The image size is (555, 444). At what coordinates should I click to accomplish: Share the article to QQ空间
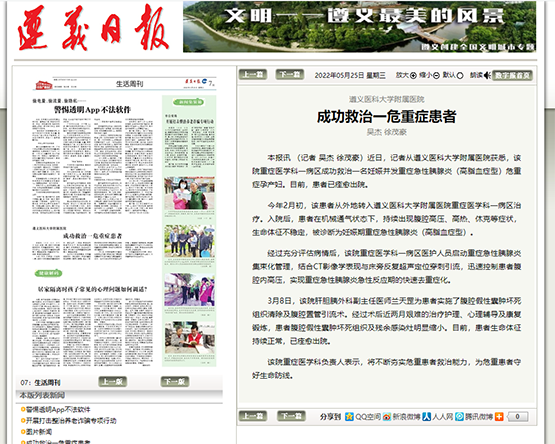click(363, 417)
